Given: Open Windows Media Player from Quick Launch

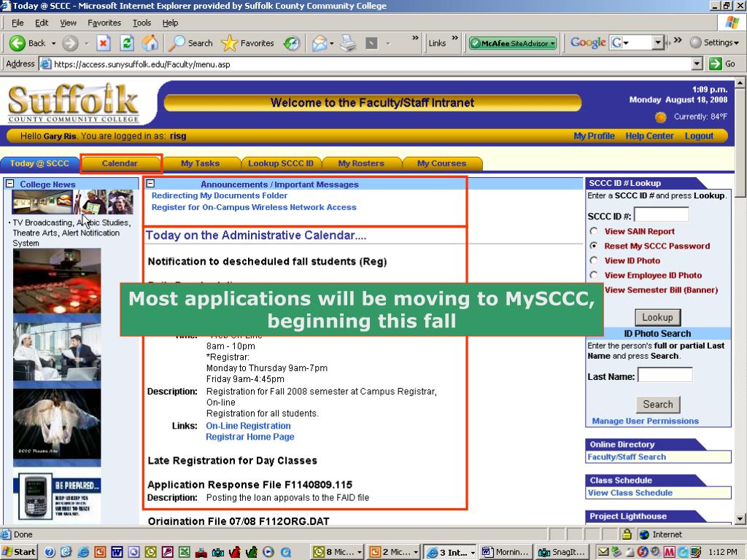Looking at the screenshot, I should [x=268, y=552].
